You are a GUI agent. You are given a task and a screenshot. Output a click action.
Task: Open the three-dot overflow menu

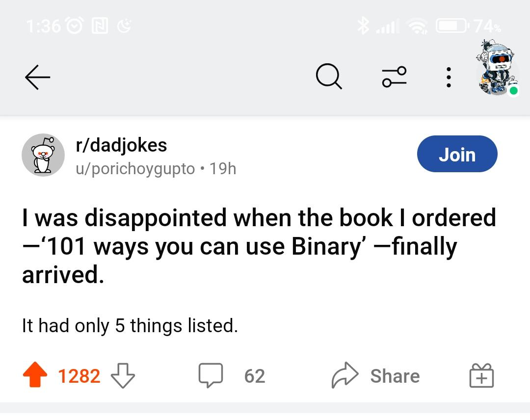[x=448, y=78]
